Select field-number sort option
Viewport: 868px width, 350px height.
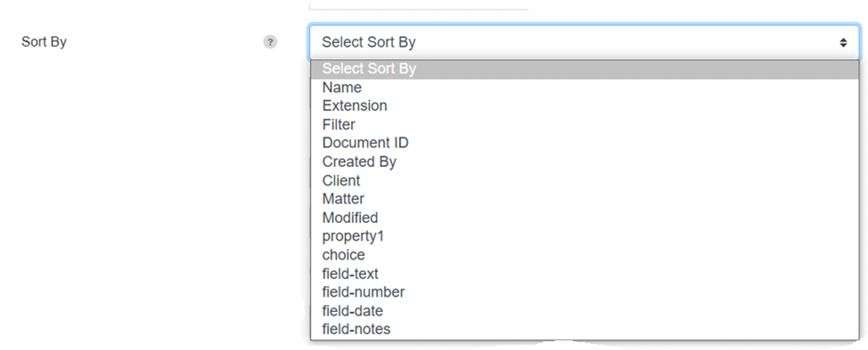coord(584,292)
